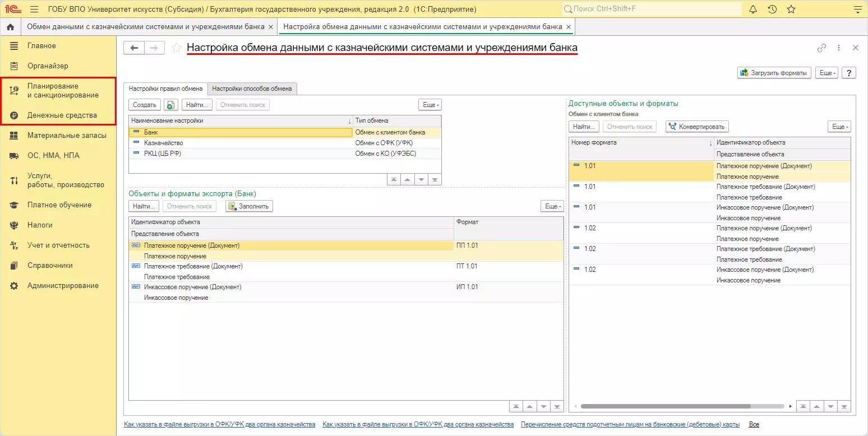Expand Еще dropdown next to Загрузить форматы

coord(828,73)
